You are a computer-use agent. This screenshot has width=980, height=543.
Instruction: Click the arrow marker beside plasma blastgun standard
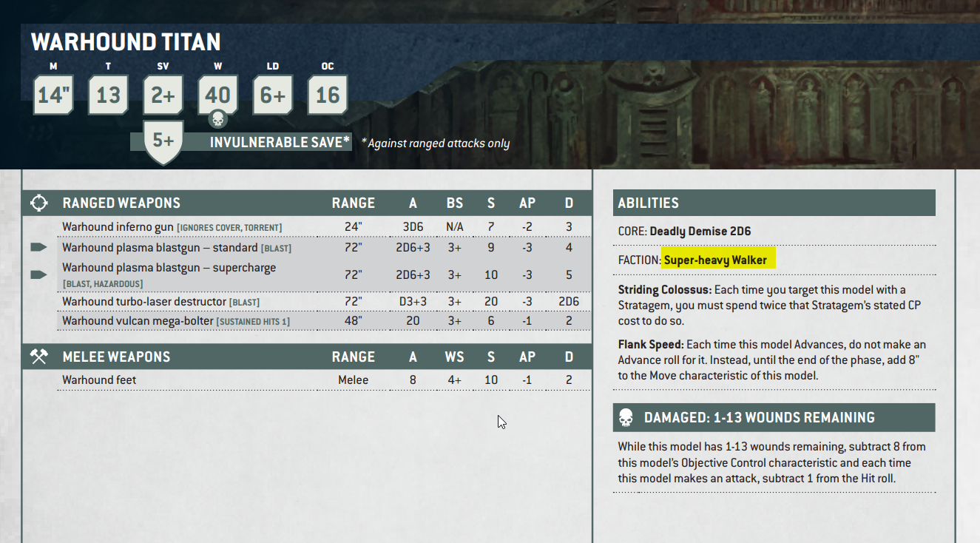pos(38,248)
